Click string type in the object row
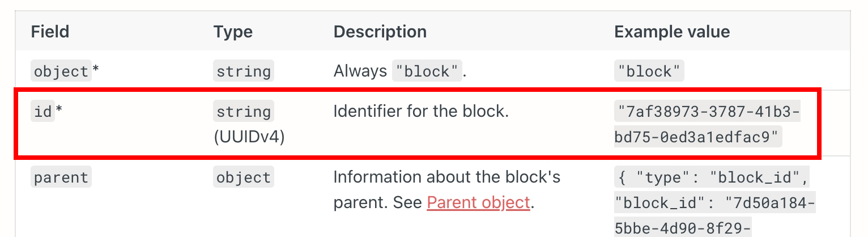The height and width of the screenshot is (237, 868). [244, 72]
